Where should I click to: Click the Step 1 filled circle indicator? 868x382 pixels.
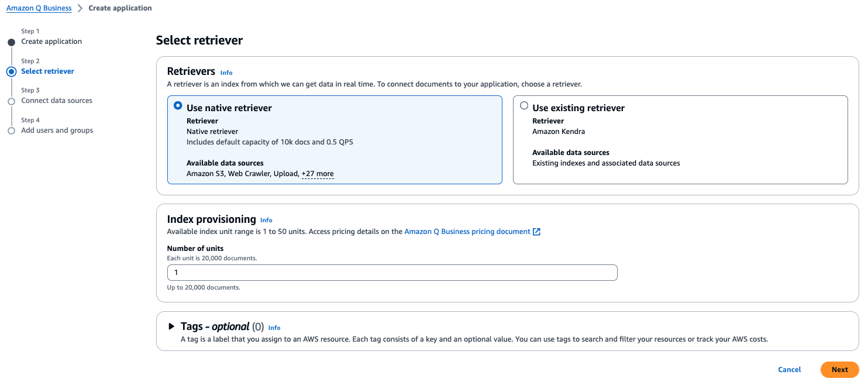tap(11, 42)
